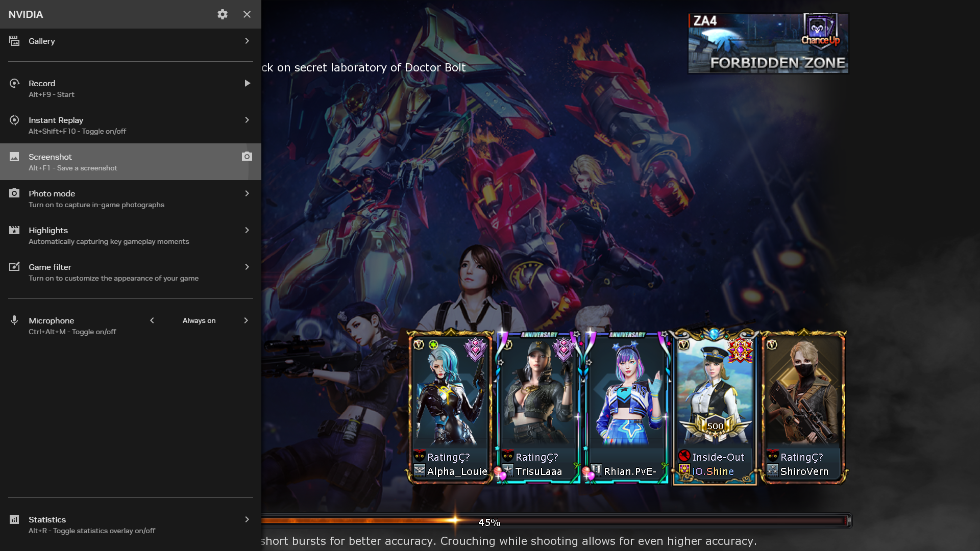The height and width of the screenshot is (551, 980).
Task: Click the Inside-Out clan name
Action: tap(718, 457)
